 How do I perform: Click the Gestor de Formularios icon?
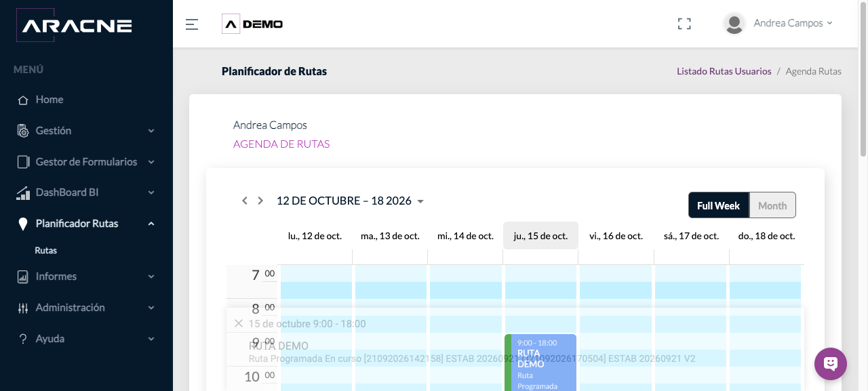coord(23,162)
